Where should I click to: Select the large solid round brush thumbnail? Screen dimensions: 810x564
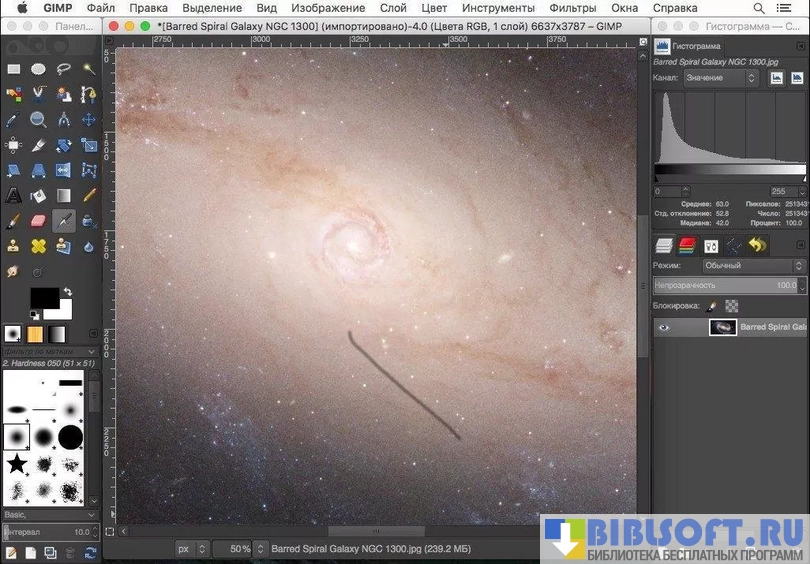[x=70, y=437]
